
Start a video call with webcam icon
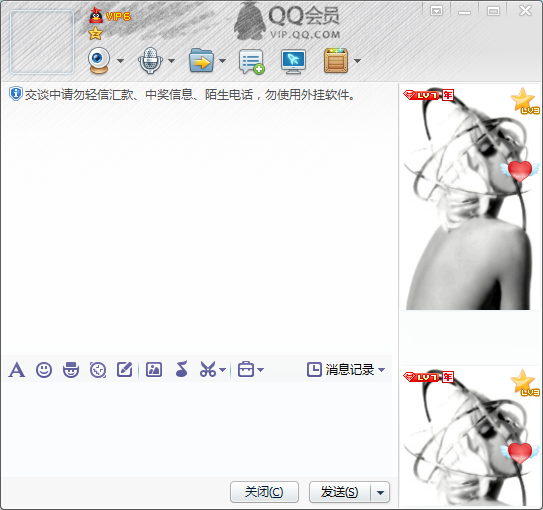tap(99, 61)
